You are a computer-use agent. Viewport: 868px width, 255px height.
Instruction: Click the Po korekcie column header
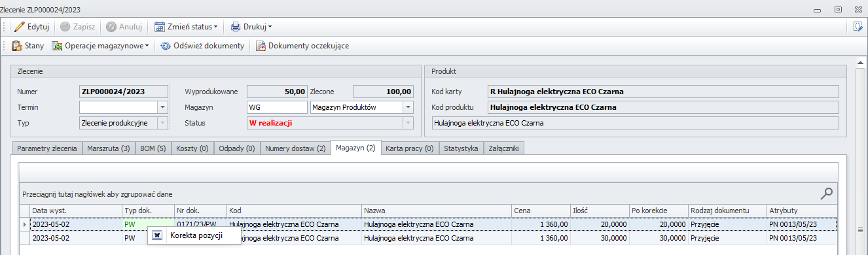659,211
